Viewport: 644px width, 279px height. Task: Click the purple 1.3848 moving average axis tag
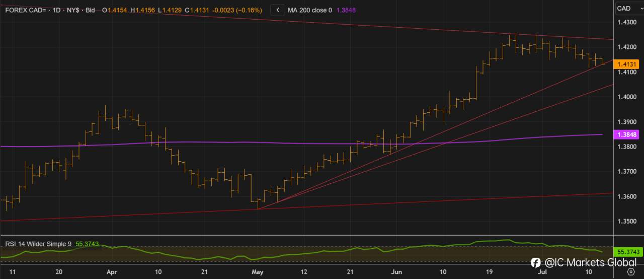click(627, 134)
